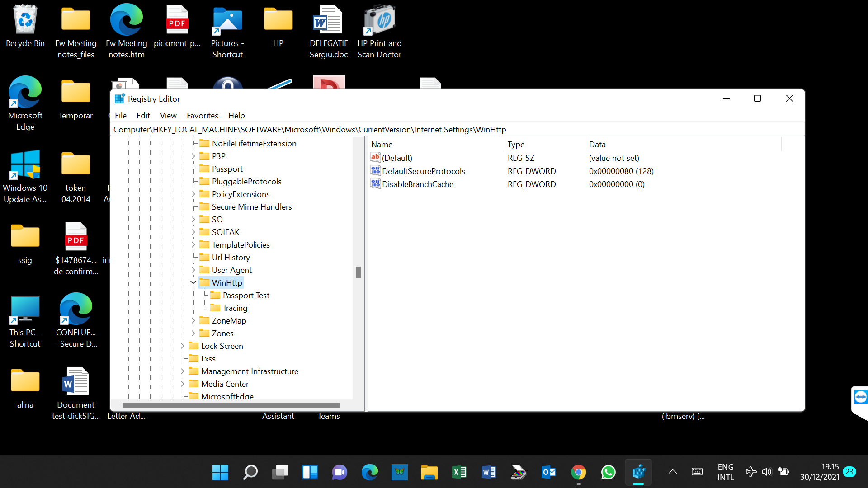The height and width of the screenshot is (488, 868).
Task: Show hidden system tray icons
Action: point(673,472)
